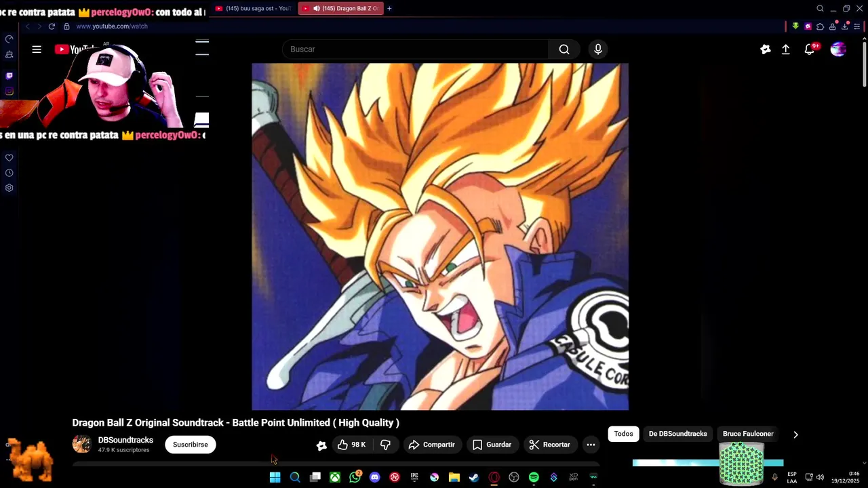Switch to the Dragon Ball Z browser tab
Screen dimensions: 868x488
(341, 9)
